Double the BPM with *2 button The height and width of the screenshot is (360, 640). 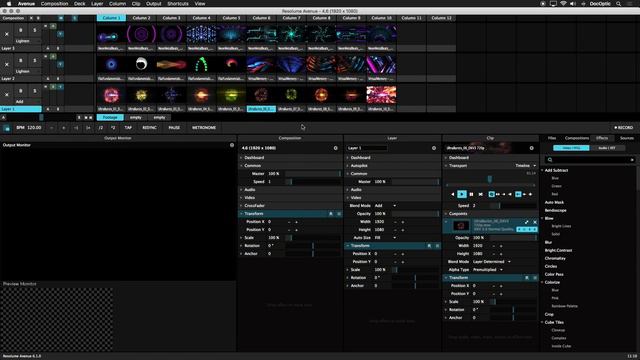113,127
